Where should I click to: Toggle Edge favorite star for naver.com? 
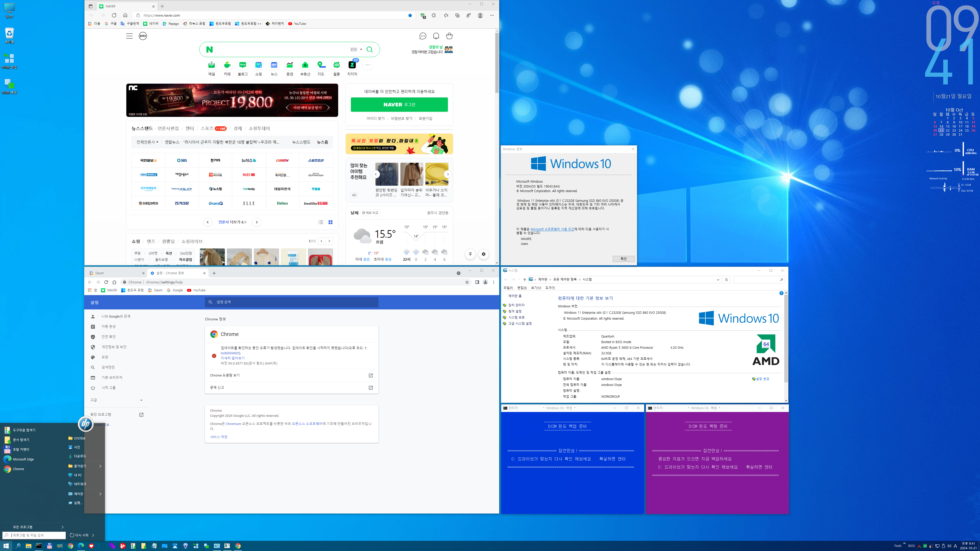410,15
